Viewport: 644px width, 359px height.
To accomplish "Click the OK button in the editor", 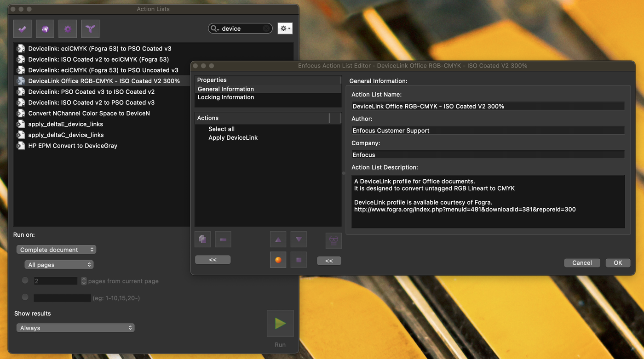I will click(x=618, y=263).
